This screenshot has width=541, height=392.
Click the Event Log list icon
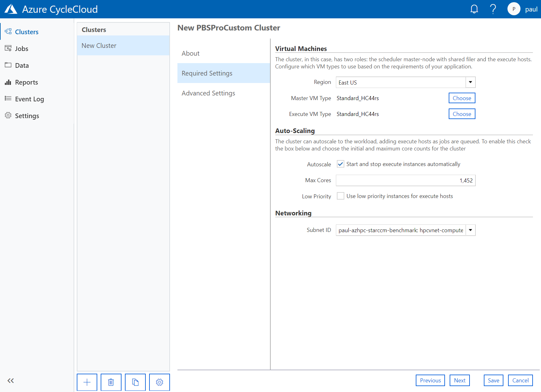pyautogui.click(x=8, y=99)
